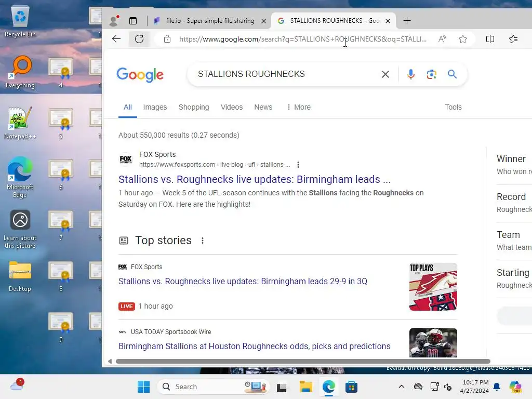532x399 pixels.
Task: Open options for FOX Sports result
Action: (298, 165)
